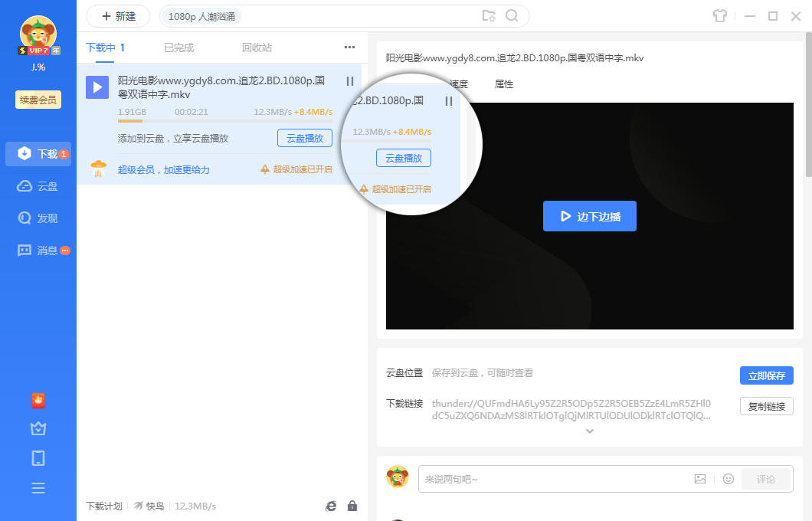Click the image attach icon in the comment box

pos(700,479)
